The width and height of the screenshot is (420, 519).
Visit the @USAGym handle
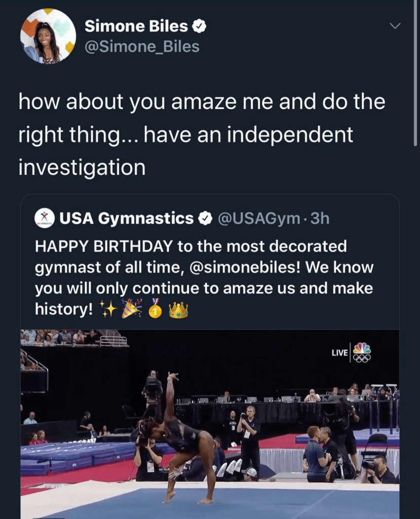click(258, 218)
